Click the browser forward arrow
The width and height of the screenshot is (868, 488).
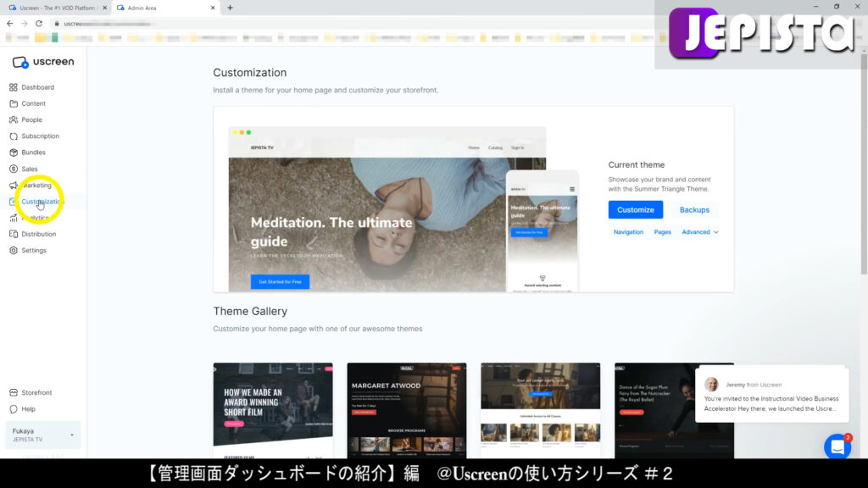coord(25,23)
